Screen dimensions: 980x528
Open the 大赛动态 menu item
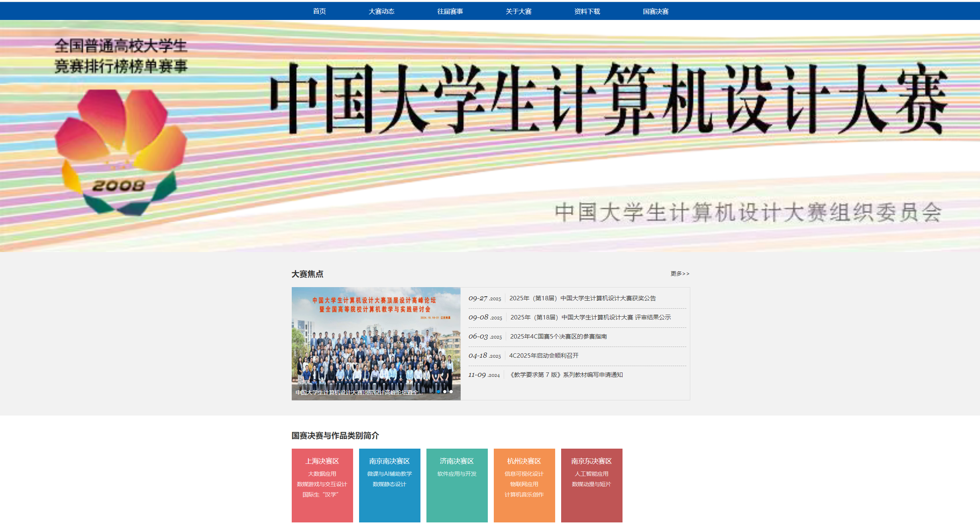(x=381, y=11)
